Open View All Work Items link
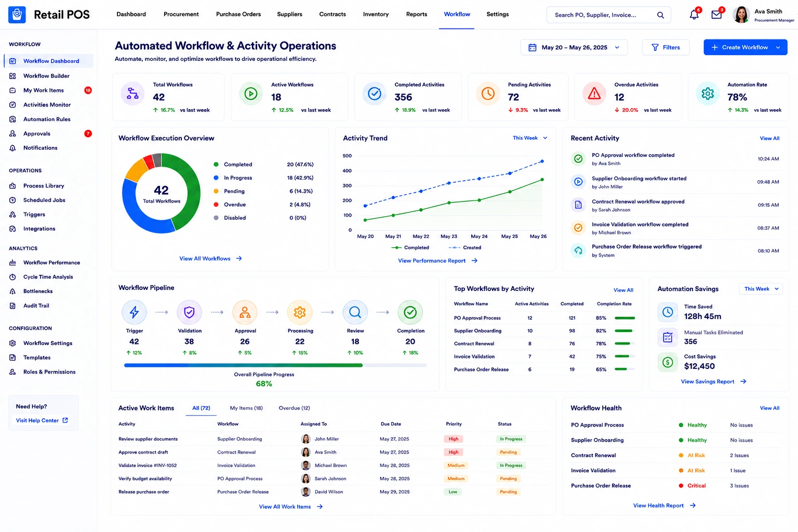Screen dimensions: 798x532 (x=290, y=507)
